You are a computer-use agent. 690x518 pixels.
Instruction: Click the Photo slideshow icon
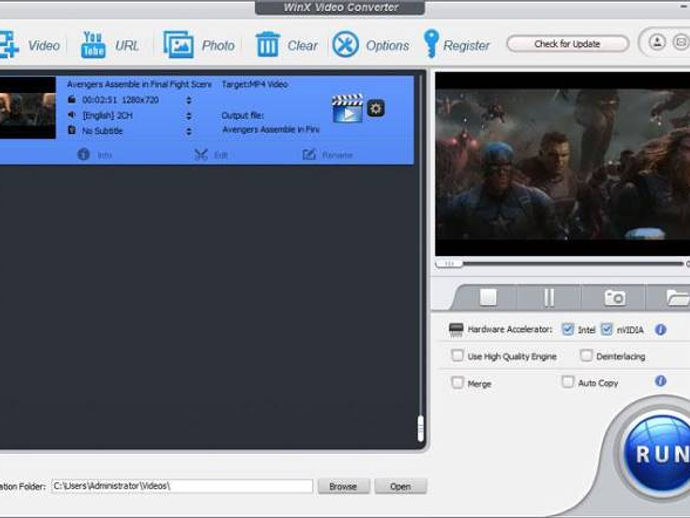click(x=178, y=44)
